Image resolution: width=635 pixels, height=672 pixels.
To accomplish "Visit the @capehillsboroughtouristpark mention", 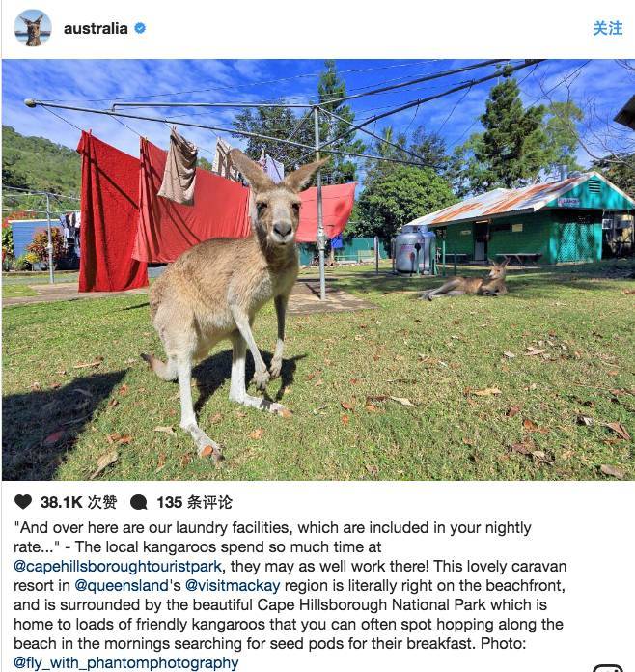I will tap(118, 566).
